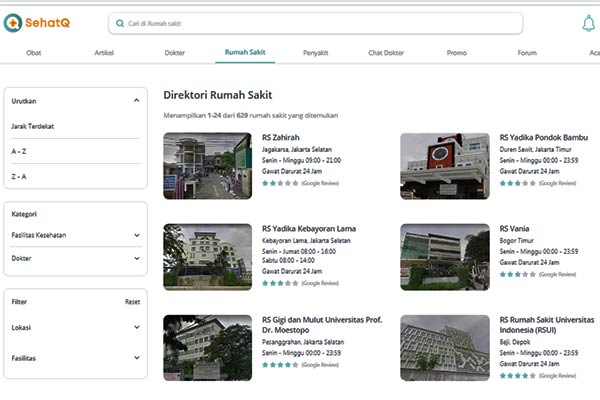Open RS Gigi dan Mulut Universitas title
The image size is (600, 400).
click(x=322, y=325)
